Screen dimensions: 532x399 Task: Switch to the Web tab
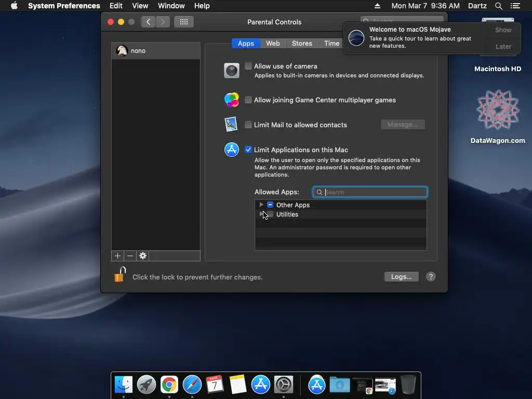click(x=273, y=44)
